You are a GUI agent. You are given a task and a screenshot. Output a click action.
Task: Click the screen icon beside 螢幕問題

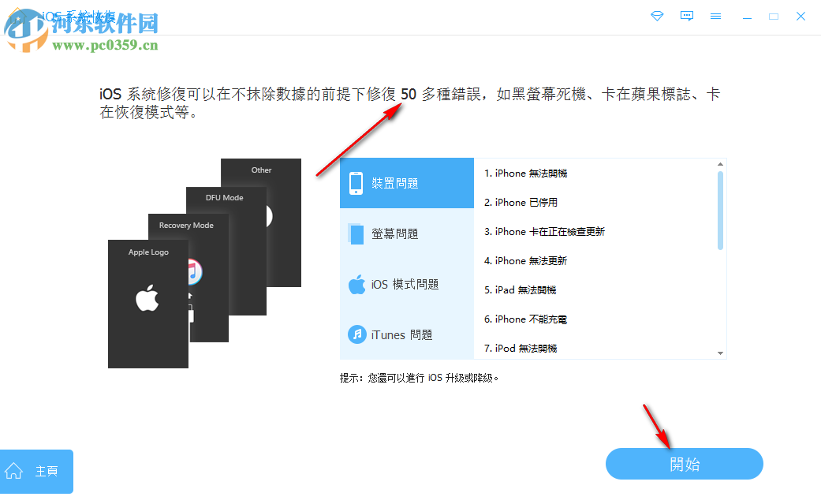coord(356,233)
